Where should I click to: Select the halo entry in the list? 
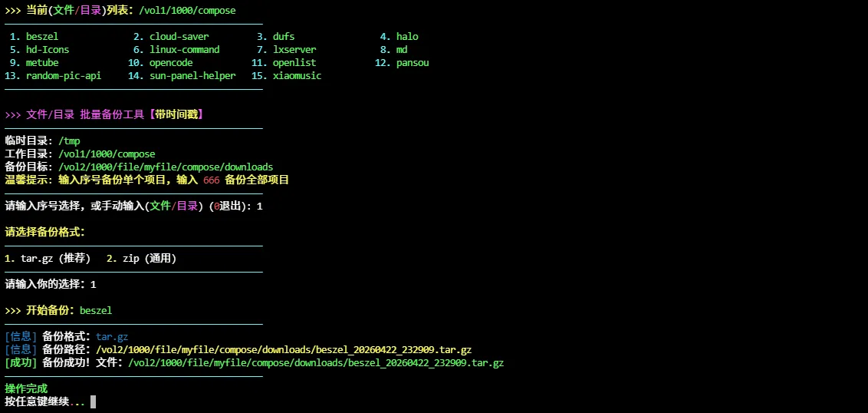[407, 36]
